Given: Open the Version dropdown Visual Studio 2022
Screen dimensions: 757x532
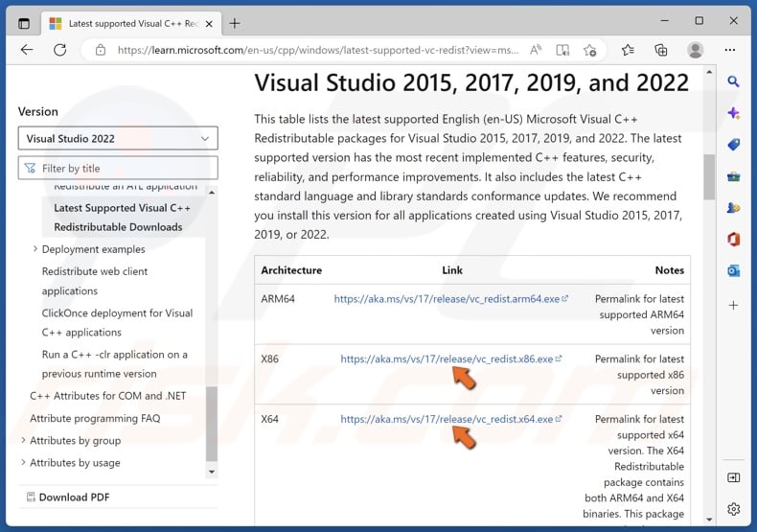Looking at the screenshot, I should click(x=118, y=139).
